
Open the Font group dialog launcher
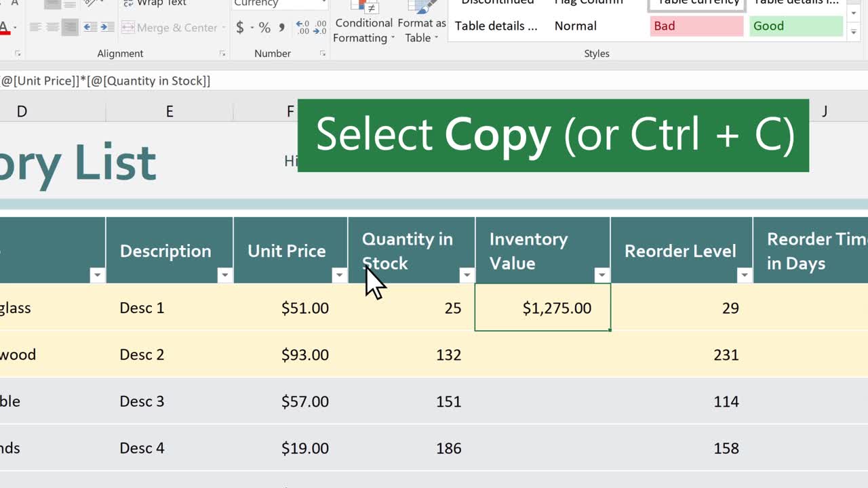18,54
